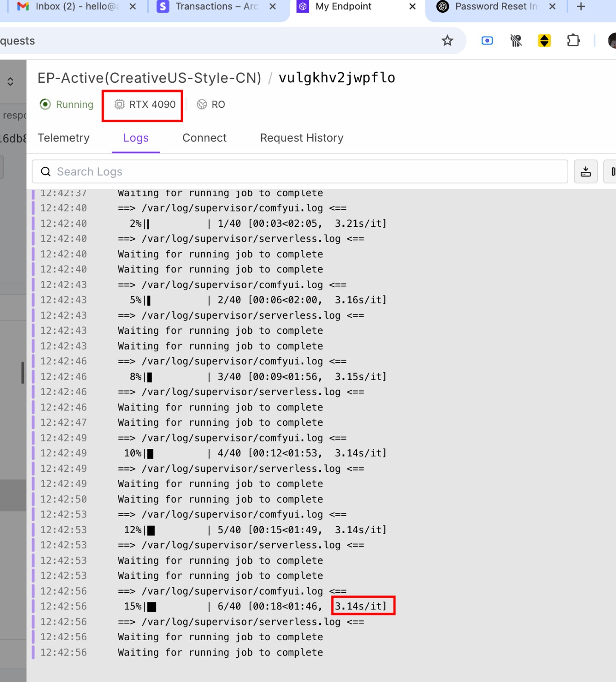The image size is (616, 682).
Task: Download logs with the download button
Action: coord(586,172)
